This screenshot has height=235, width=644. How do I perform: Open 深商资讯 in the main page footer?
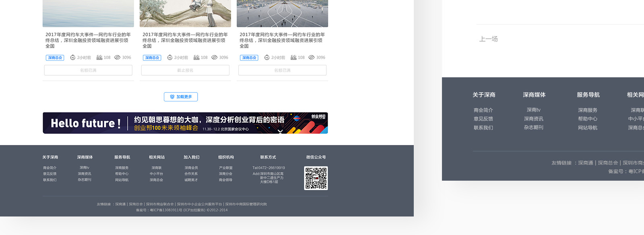[85, 174]
